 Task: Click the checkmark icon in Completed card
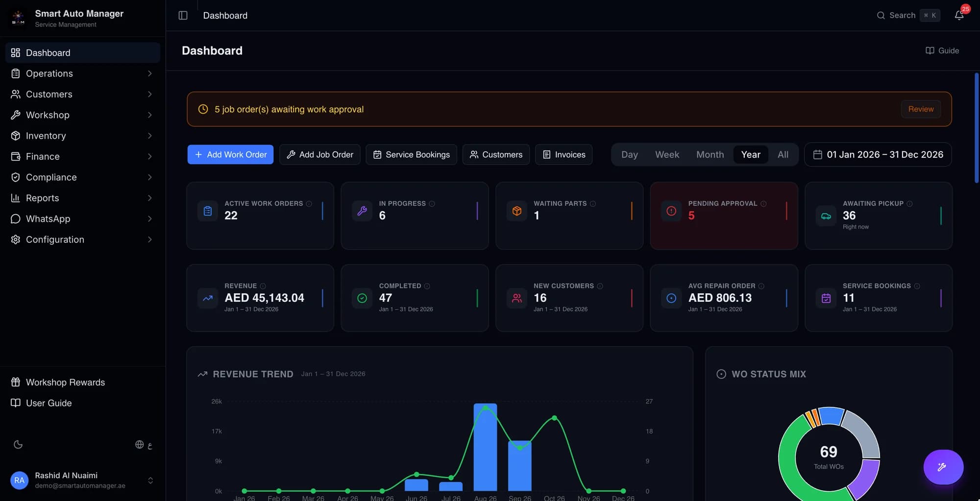pyautogui.click(x=362, y=298)
